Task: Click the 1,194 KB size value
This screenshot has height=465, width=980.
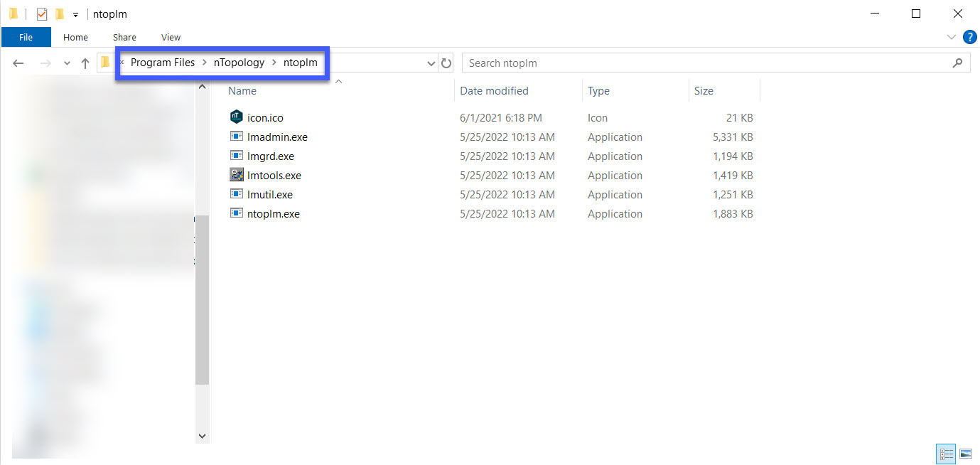Action: [733, 156]
